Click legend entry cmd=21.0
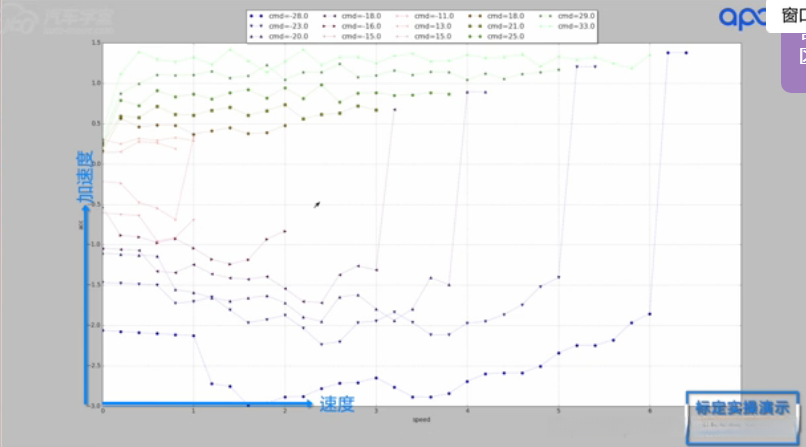806x447 pixels. pyautogui.click(x=497, y=26)
